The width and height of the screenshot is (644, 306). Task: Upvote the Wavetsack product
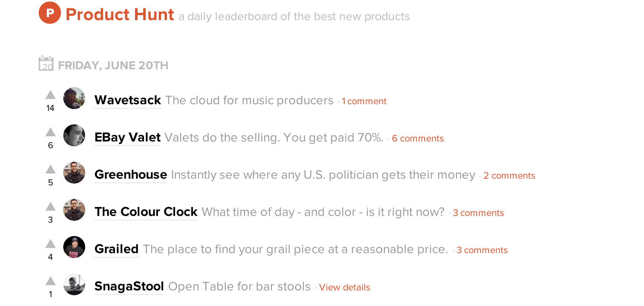[51, 95]
